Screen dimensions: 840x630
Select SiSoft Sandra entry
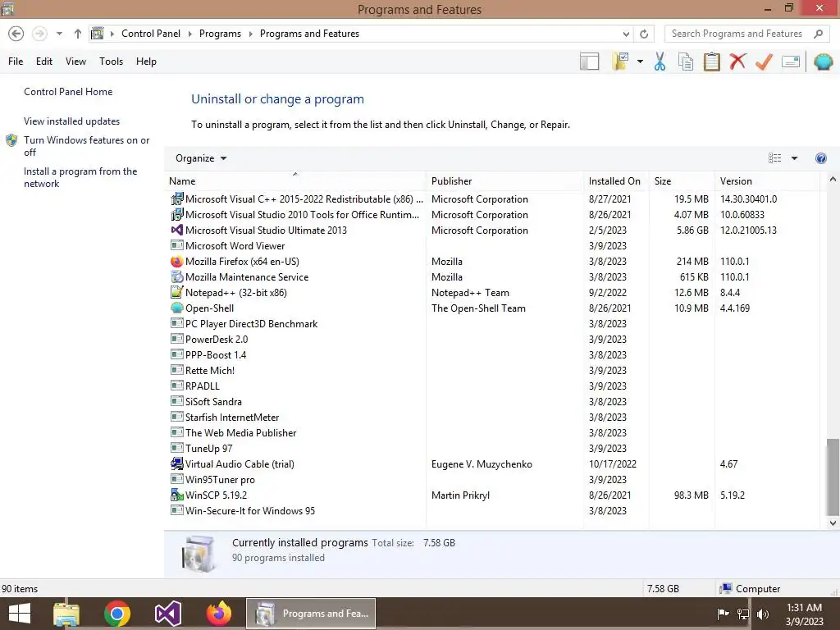click(x=492, y=402)
